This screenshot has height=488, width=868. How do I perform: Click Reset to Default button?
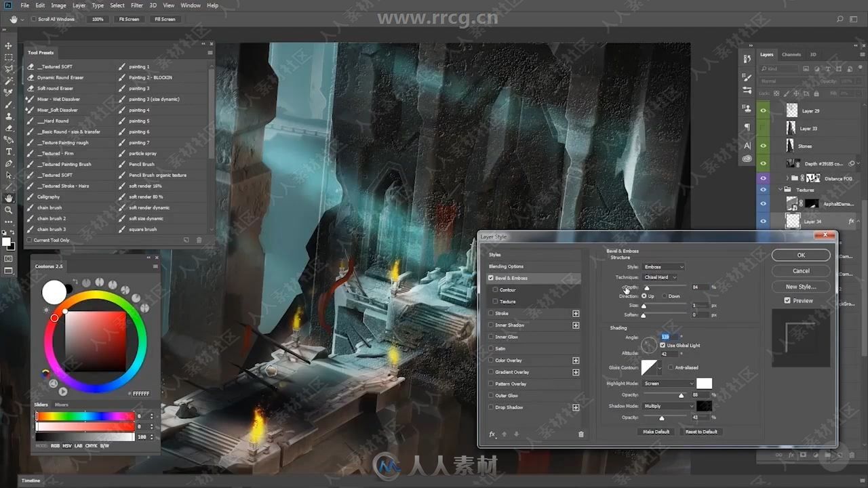click(701, 432)
